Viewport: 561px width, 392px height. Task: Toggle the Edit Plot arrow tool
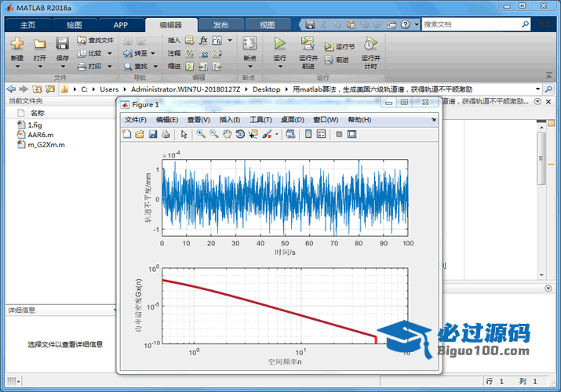pyautogui.click(x=184, y=134)
